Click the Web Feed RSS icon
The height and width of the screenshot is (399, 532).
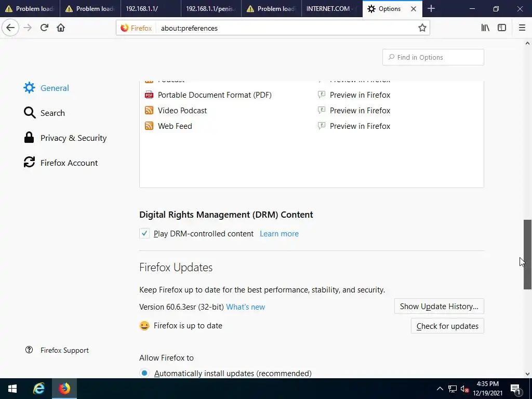coord(149,126)
